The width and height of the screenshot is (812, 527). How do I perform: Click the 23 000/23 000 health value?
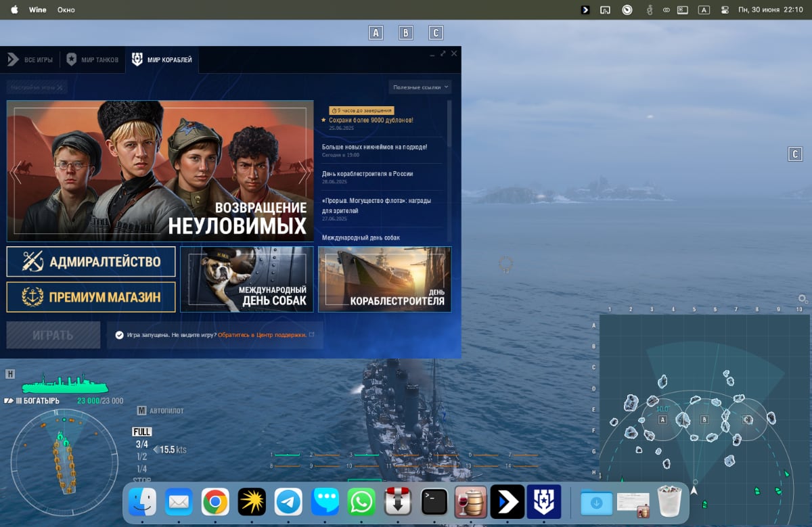100,400
